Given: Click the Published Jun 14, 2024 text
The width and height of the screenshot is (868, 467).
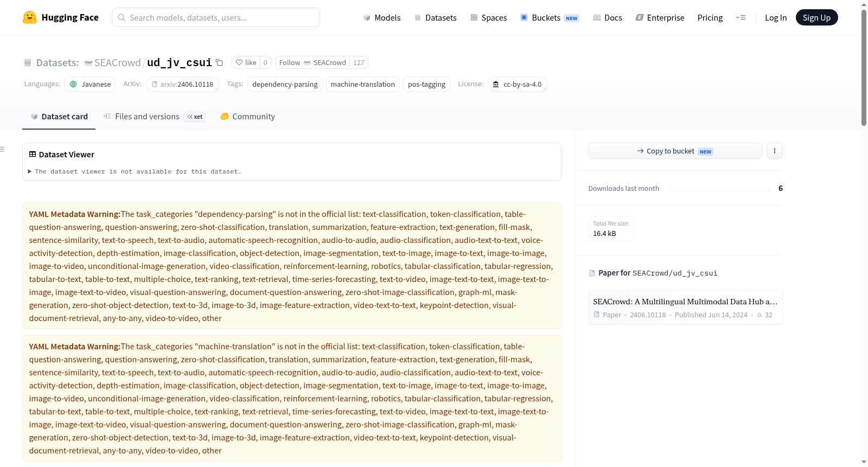Looking at the screenshot, I should 711,315.
